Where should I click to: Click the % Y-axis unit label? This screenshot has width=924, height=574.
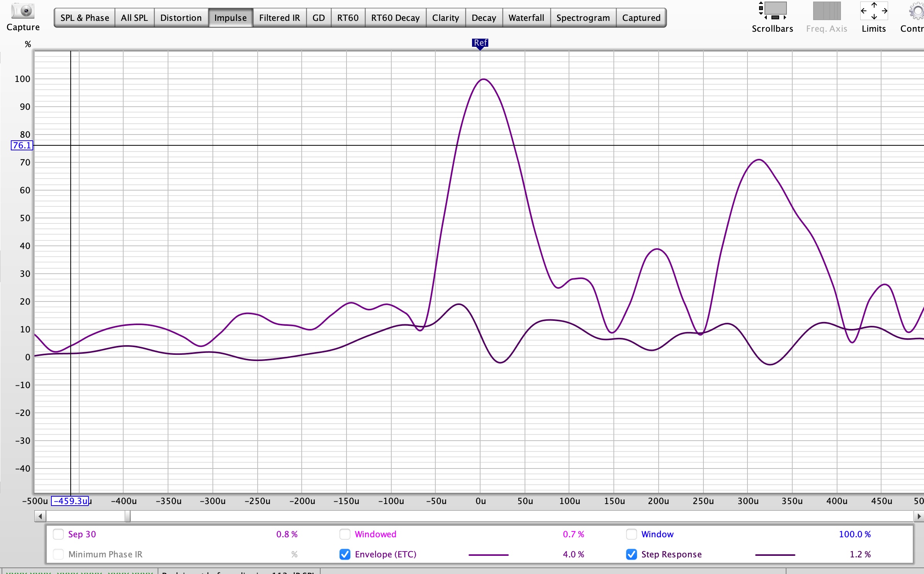(28, 44)
